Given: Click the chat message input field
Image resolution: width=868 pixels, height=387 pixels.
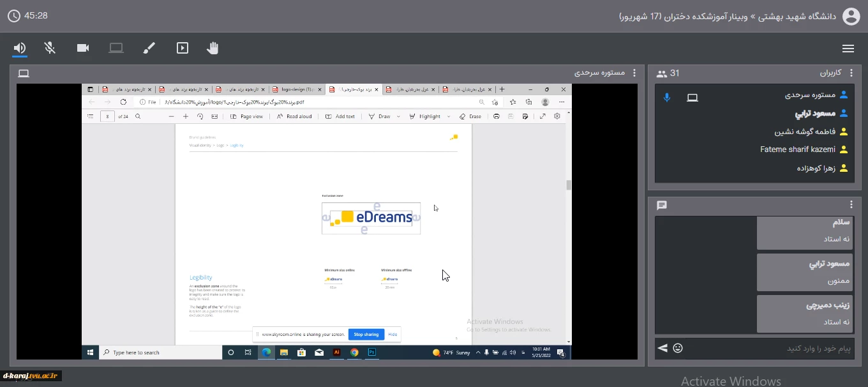Looking at the screenshot, I should (x=769, y=349).
